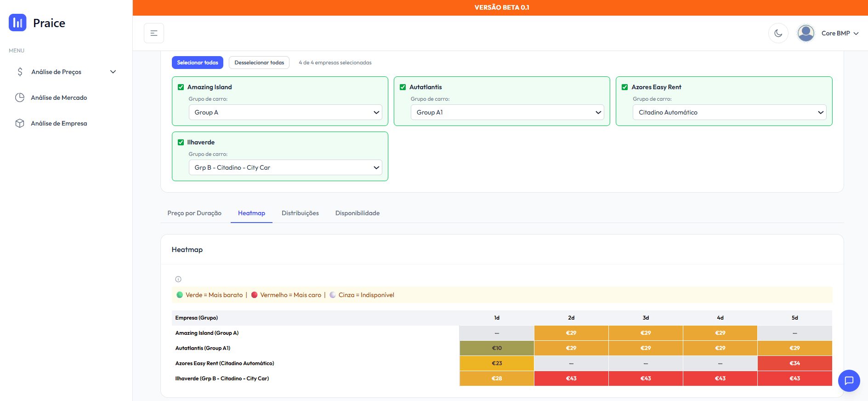The image size is (868, 401).
Task: Click the user avatar picture
Action: click(806, 33)
